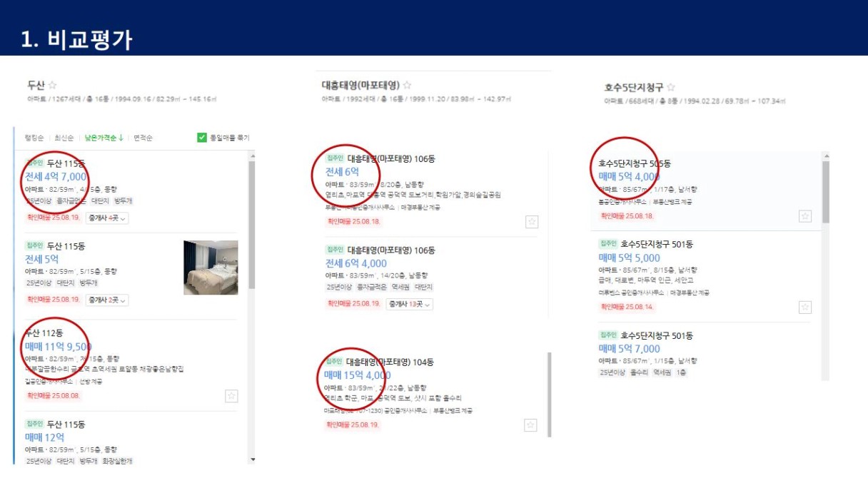
Task: Click the 호수5단지청구 listing scrollbar thumb
Action: click(826, 191)
